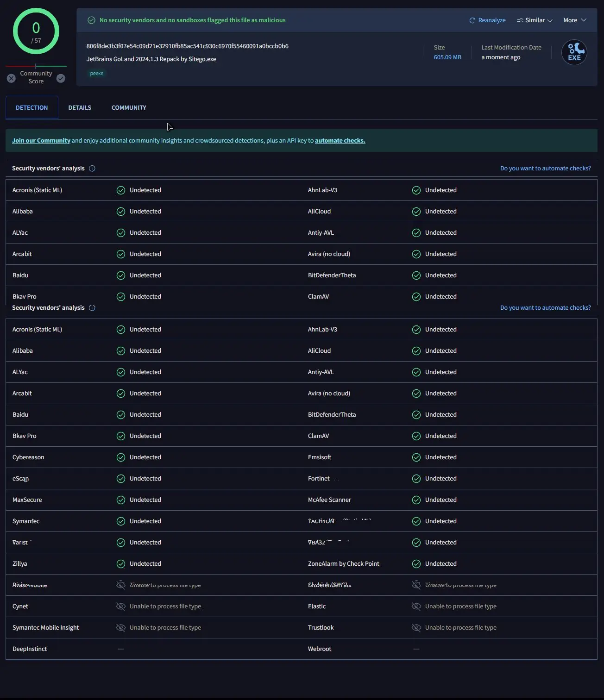The image size is (604, 700).
Task: Click Cybereason's undetected check icon
Action: click(x=121, y=457)
